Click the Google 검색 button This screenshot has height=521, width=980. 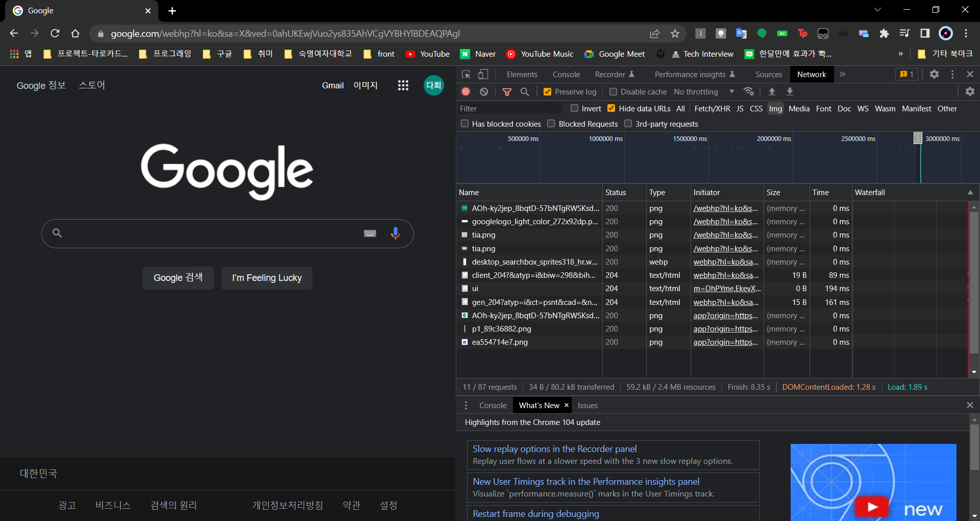(x=178, y=278)
